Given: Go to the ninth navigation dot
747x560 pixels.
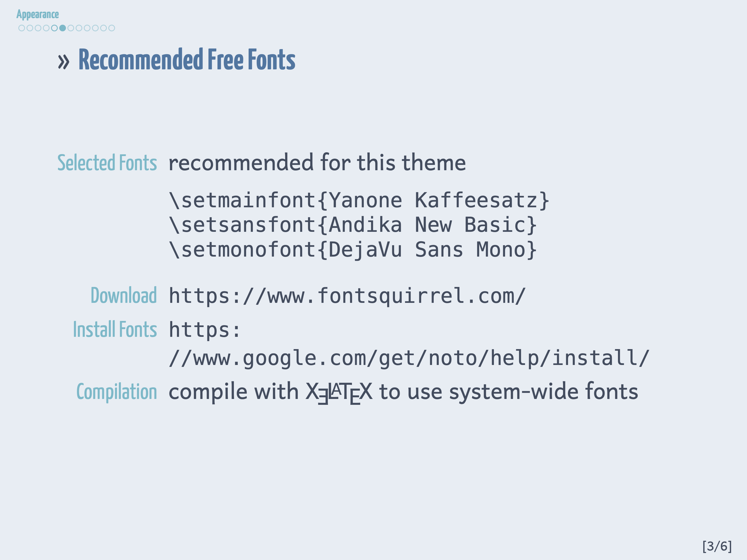Looking at the screenshot, I should 87,28.
